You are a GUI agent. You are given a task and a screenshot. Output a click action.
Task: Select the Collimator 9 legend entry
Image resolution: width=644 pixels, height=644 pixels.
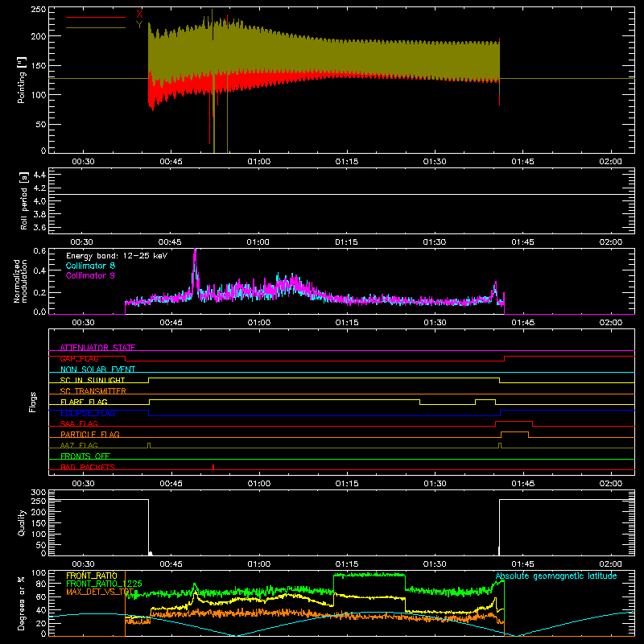point(90,275)
